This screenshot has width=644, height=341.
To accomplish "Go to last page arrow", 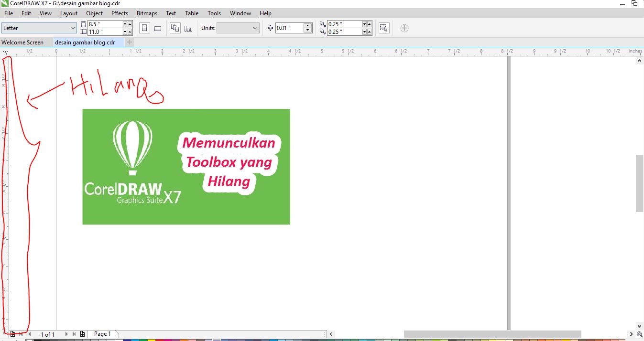I will (74, 334).
